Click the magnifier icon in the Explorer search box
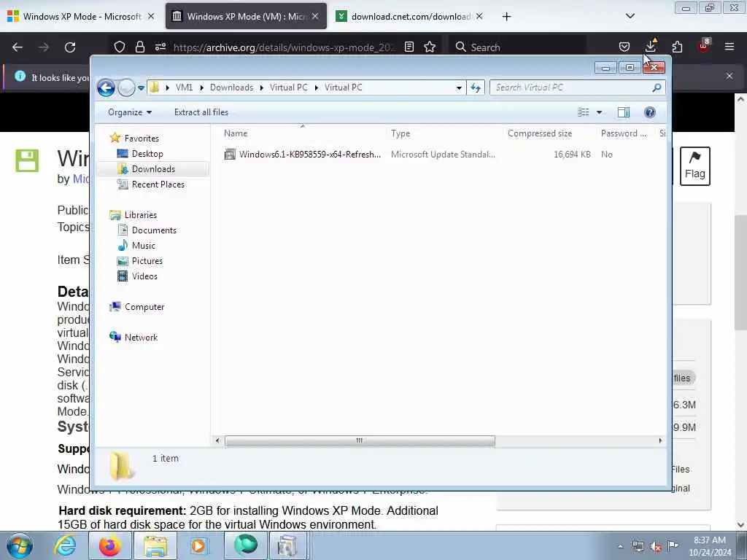The image size is (747, 560). pyautogui.click(x=657, y=87)
